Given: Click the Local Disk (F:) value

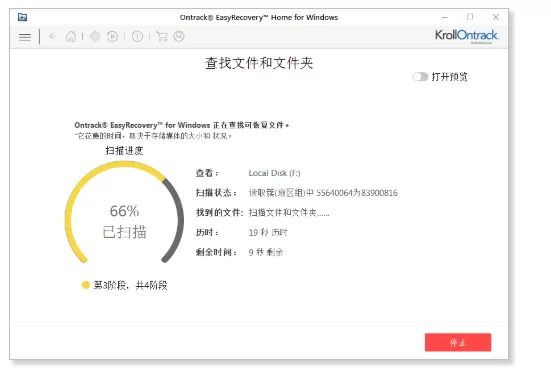Looking at the screenshot, I should pos(274,173).
